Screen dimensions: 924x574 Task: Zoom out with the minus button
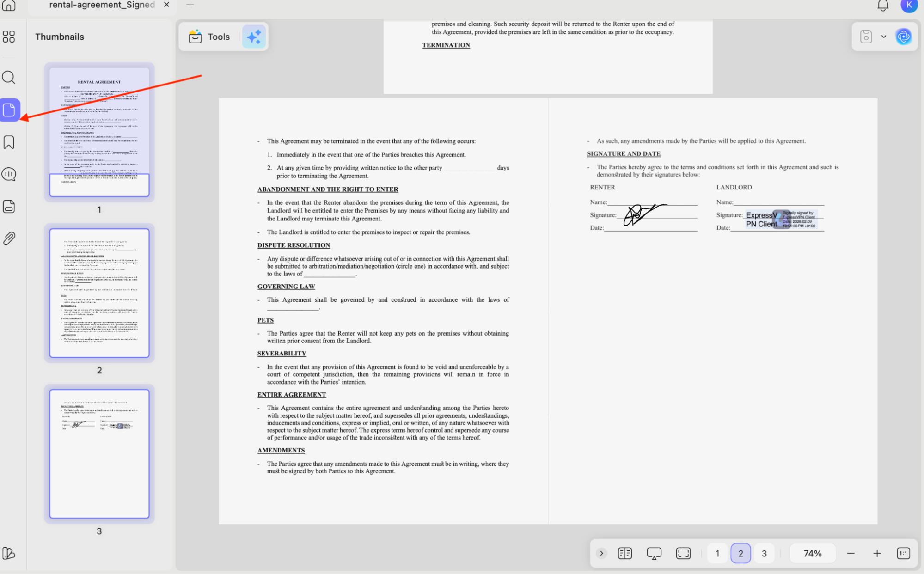click(851, 553)
